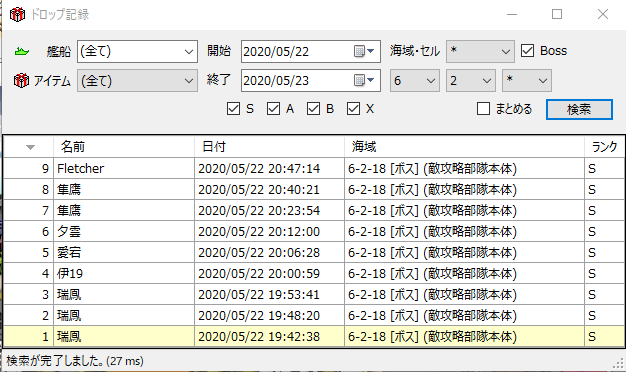This screenshot has width=626, height=372.
Task: Sort by the 日付 column header
Action: [x=269, y=147]
